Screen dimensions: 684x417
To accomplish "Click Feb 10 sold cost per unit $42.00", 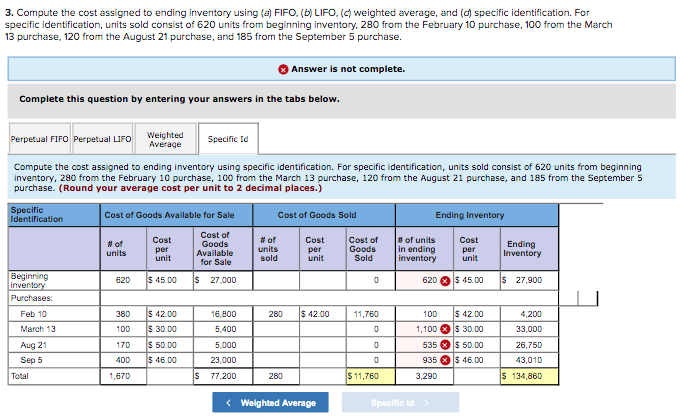I will [x=323, y=314].
